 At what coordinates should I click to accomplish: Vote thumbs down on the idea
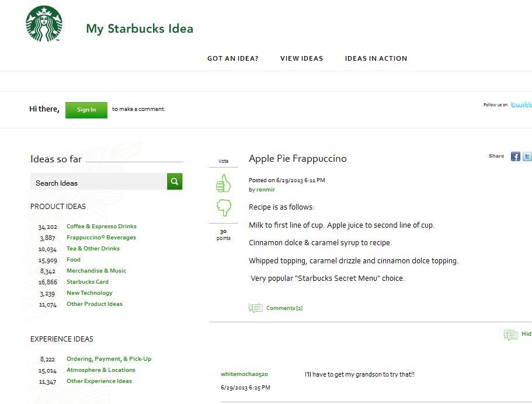224,207
